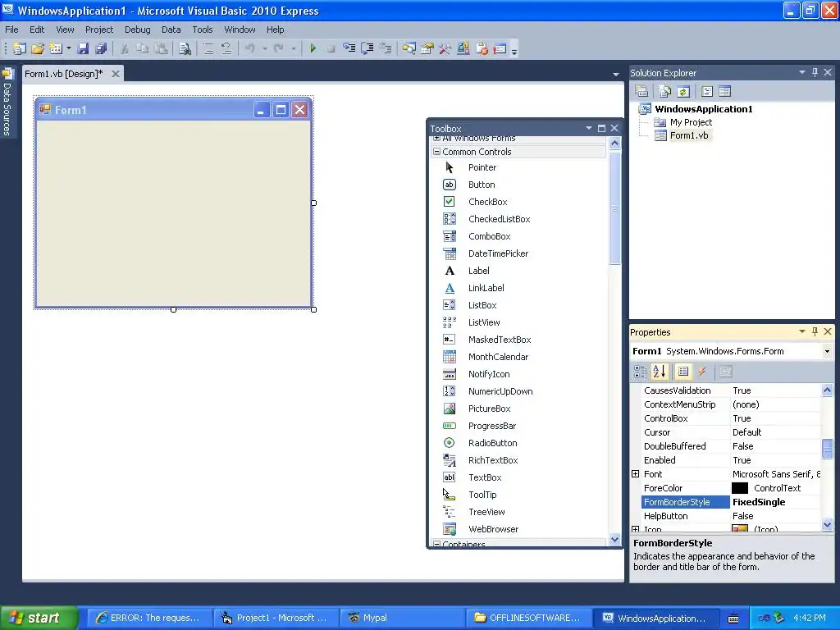Screen dimensions: 840x630
Task: Show Events lightning bolt in Properties
Action: pyautogui.click(x=702, y=372)
